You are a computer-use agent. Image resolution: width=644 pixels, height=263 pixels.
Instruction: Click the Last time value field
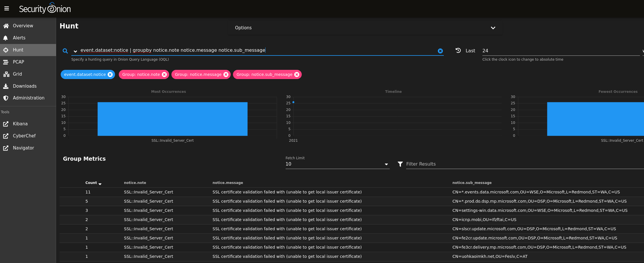point(561,51)
